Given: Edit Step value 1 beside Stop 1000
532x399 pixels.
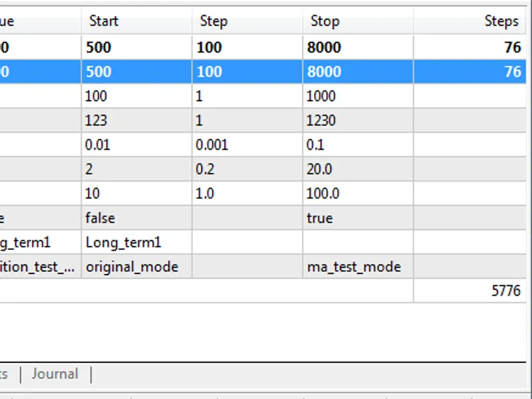Looking at the screenshot, I should [x=247, y=96].
